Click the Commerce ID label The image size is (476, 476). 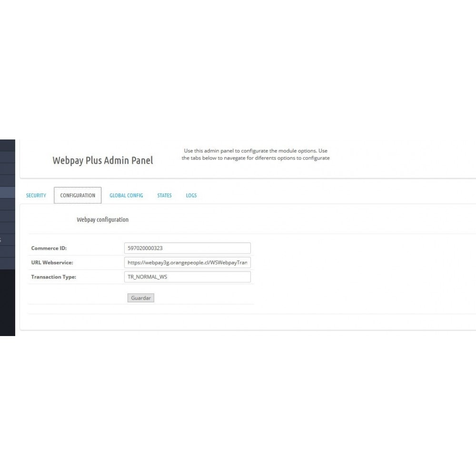coord(49,248)
